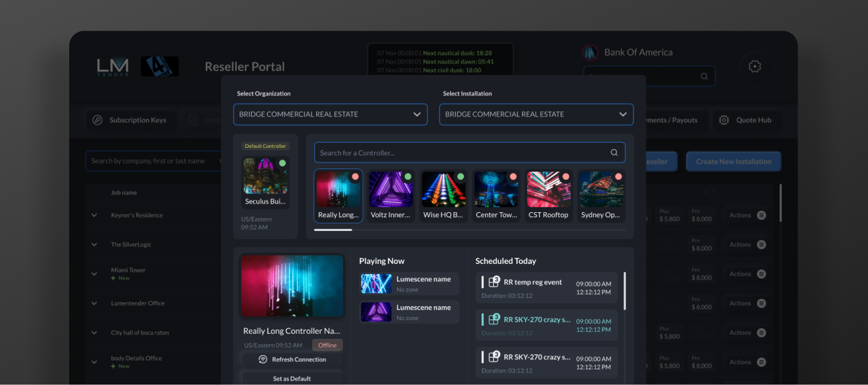The width and height of the screenshot is (868, 385).
Task: Select the Voltz Inner controller thumbnail
Action: pos(391,196)
